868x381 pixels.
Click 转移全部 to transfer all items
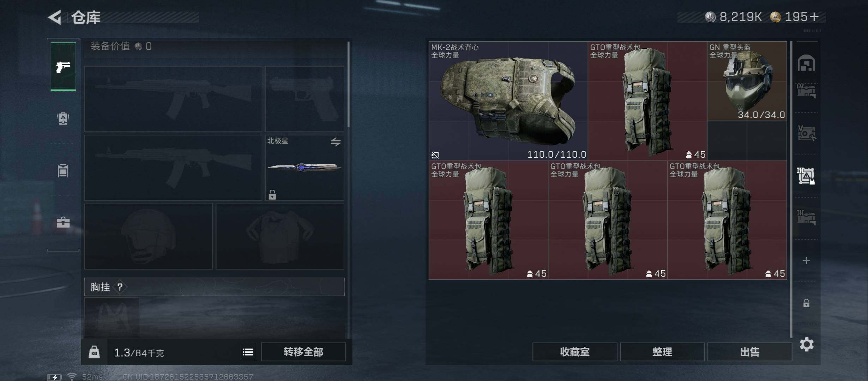pyautogui.click(x=303, y=352)
